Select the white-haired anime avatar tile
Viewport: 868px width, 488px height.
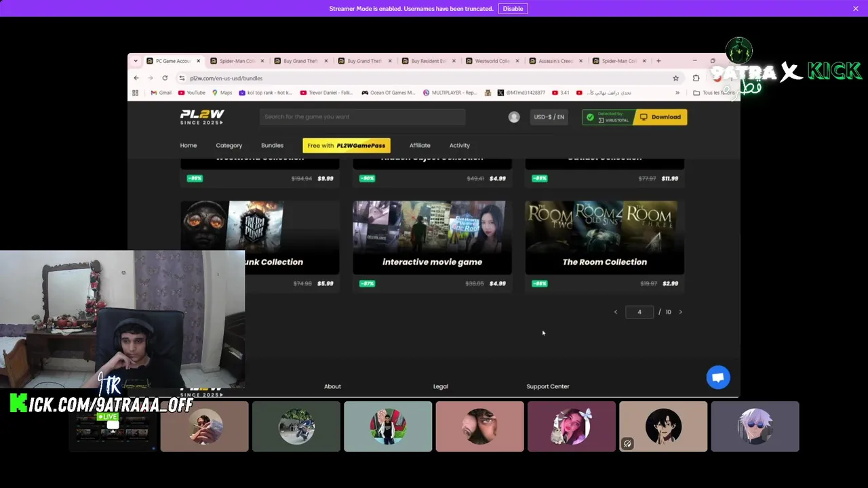[x=755, y=426]
